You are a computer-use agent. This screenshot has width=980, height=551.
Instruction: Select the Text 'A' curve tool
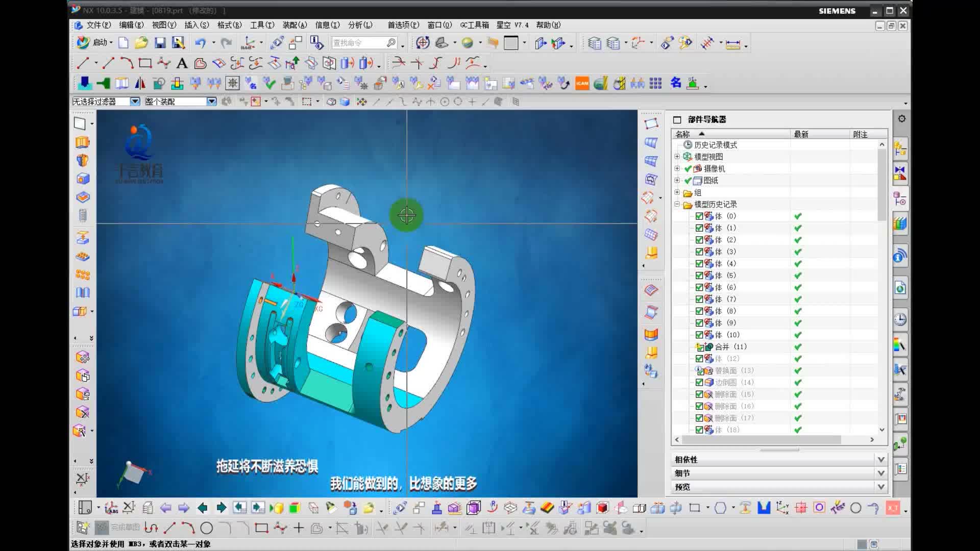(182, 63)
